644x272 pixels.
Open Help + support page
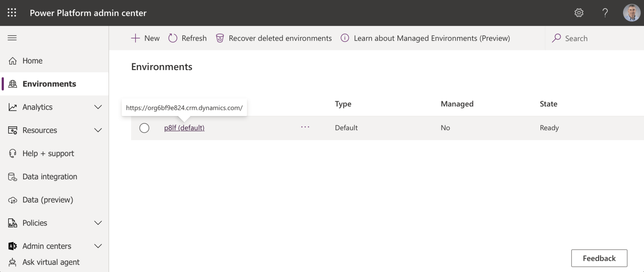pos(48,154)
